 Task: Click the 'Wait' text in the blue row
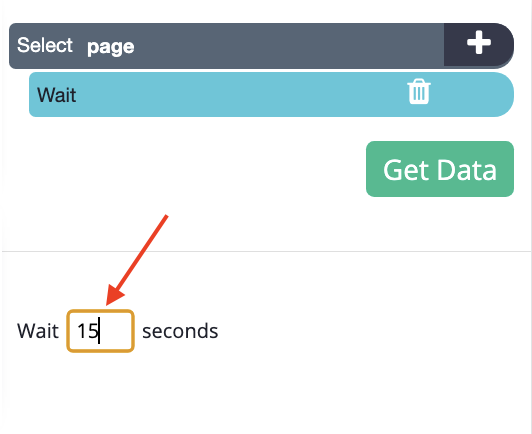[57, 95]
